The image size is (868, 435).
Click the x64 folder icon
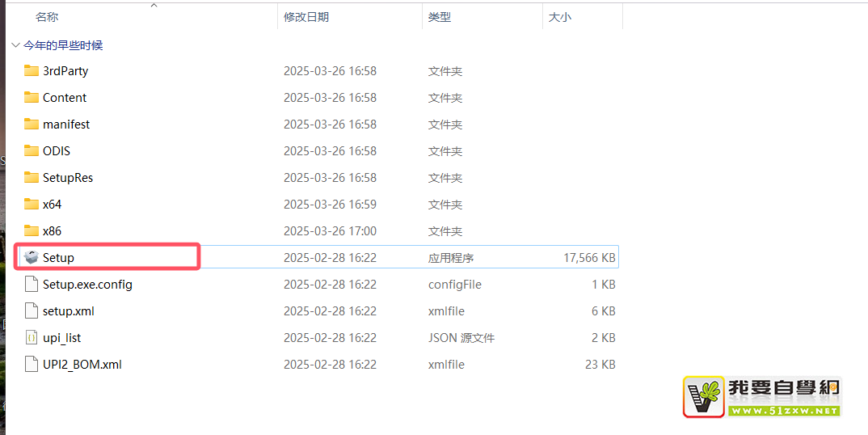click(32, 204)
